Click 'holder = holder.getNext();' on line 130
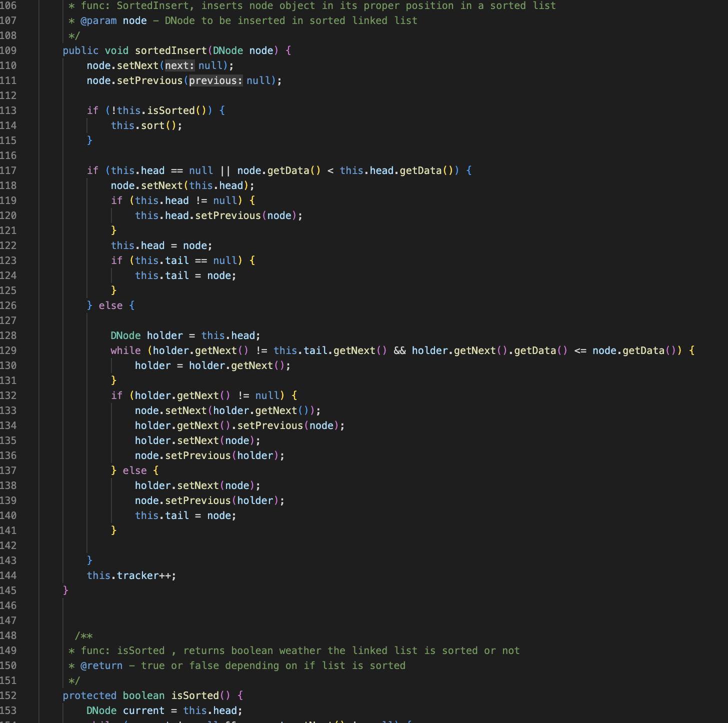Viewport: 728px width, 723px height. coord(213,365)
